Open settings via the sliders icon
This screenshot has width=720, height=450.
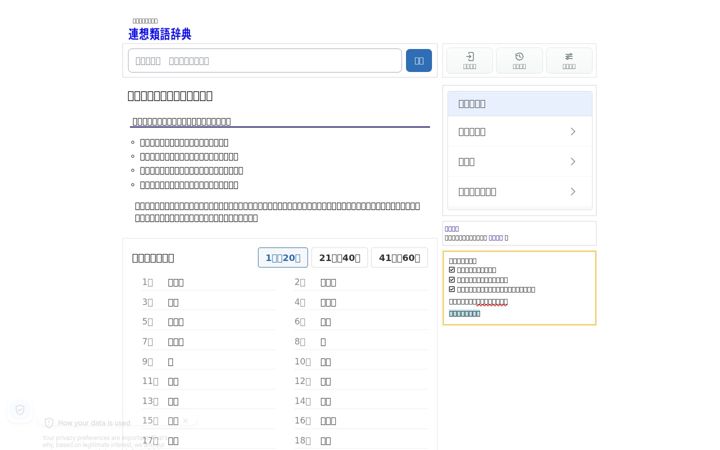569,60
